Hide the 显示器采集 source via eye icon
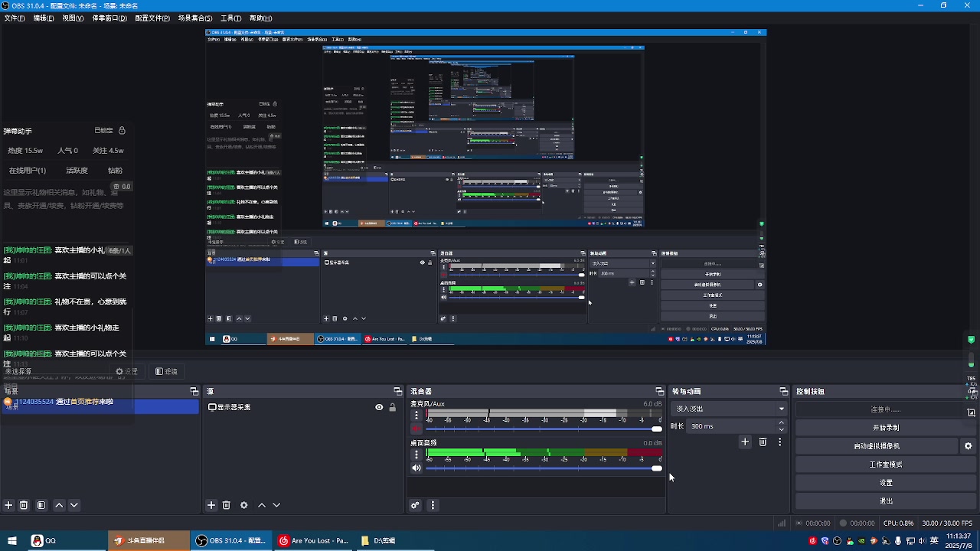980x551 pixels. [x=379, y=407]
